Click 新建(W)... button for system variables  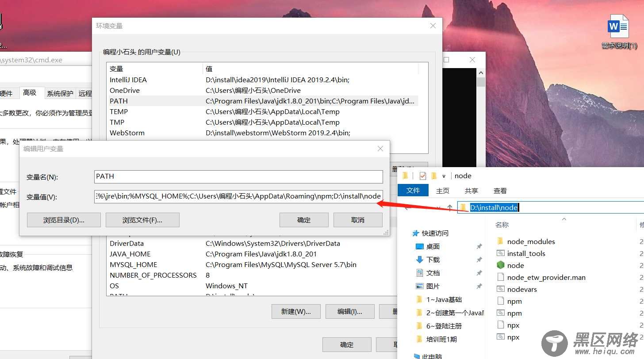pos(296,311)
